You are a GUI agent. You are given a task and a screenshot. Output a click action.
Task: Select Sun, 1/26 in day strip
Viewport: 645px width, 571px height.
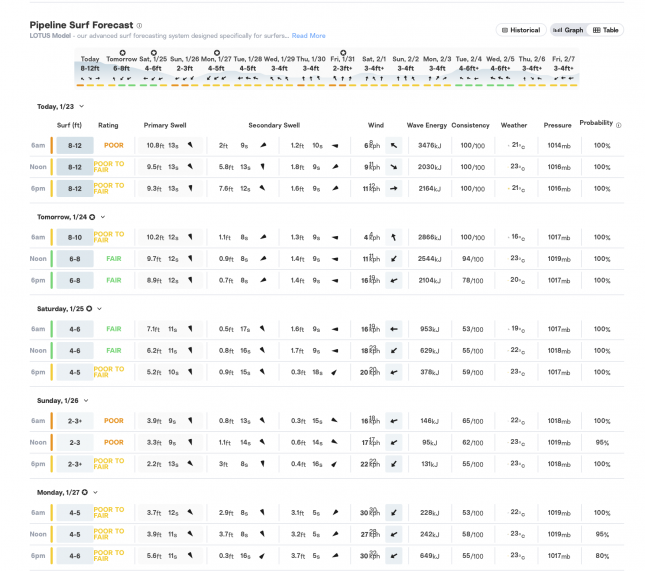pos(185,68)
